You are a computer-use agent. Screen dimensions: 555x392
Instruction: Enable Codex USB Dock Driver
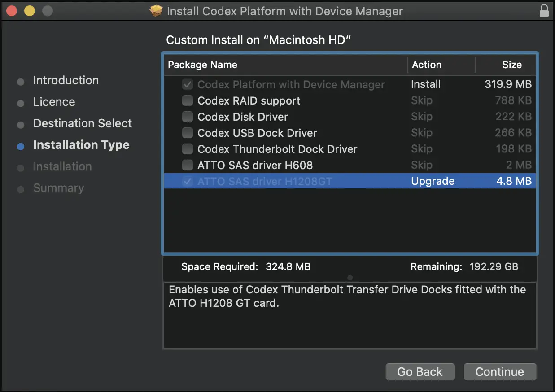pos(187,133)
